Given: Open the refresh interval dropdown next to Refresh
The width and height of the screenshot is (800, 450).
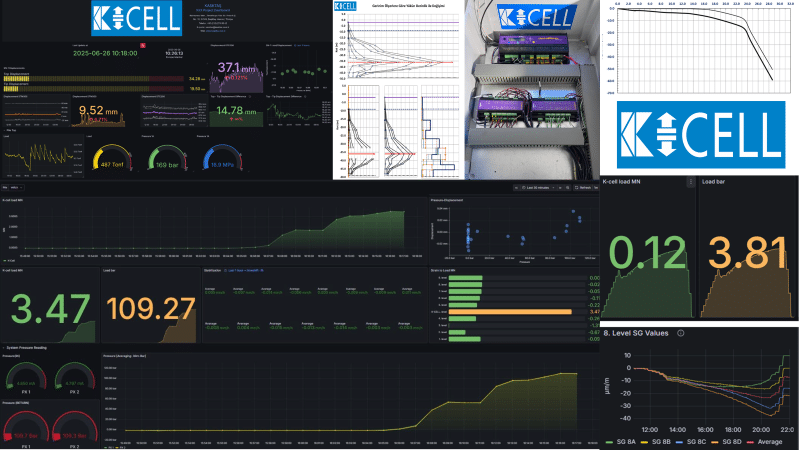Looking at the screenshot, I should [x=595, y=188].
